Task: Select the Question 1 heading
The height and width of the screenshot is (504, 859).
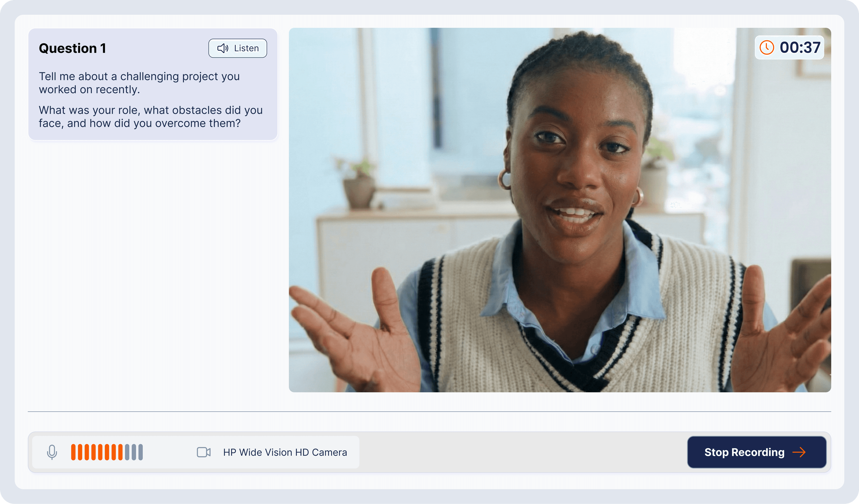Action: (72, 48)
